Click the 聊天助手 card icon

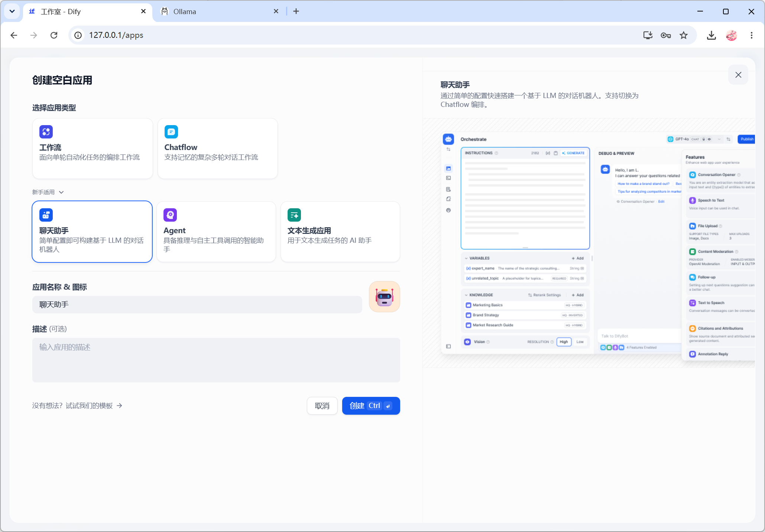[46, 215]
